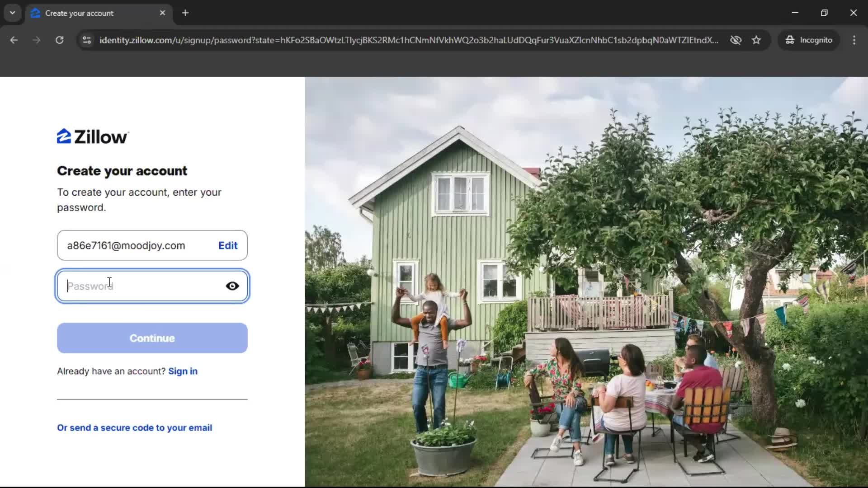Click the reload page icon
This screenshot has width=868, height=488.
tap(59, 40)
